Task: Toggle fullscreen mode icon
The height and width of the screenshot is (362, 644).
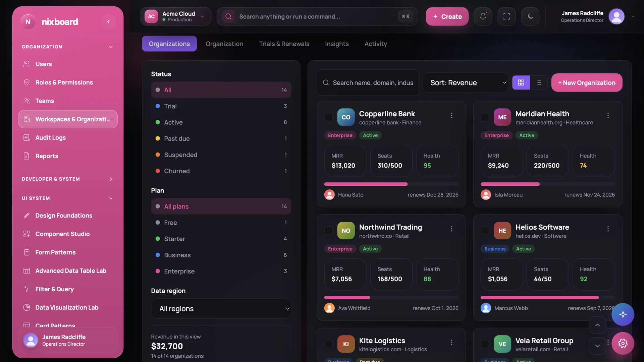Action: point(506,16)
